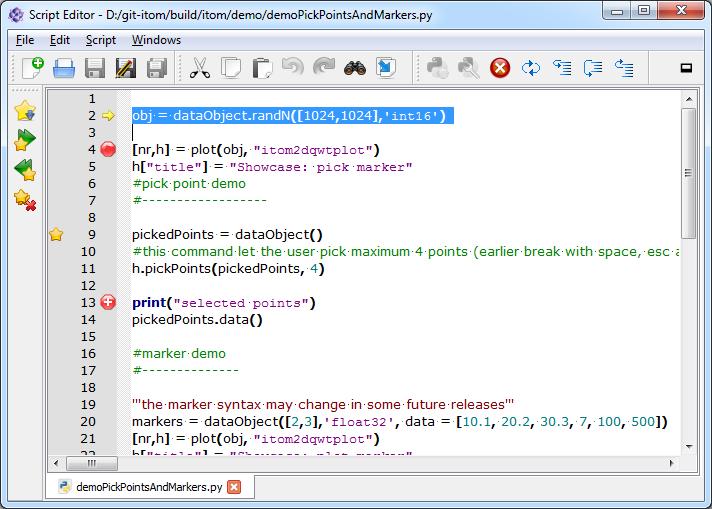Stop script execution red X button
The width and height of the screenshot is (712, 509).
pos(500,68)
